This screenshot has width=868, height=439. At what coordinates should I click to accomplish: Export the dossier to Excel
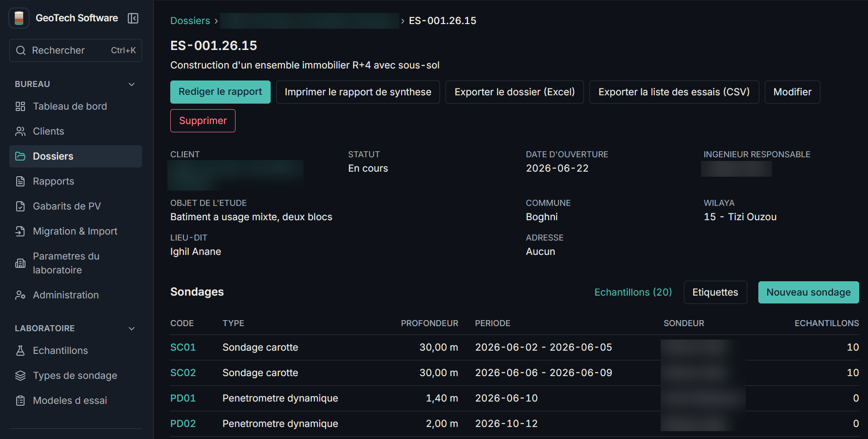[x=515, y=92]
